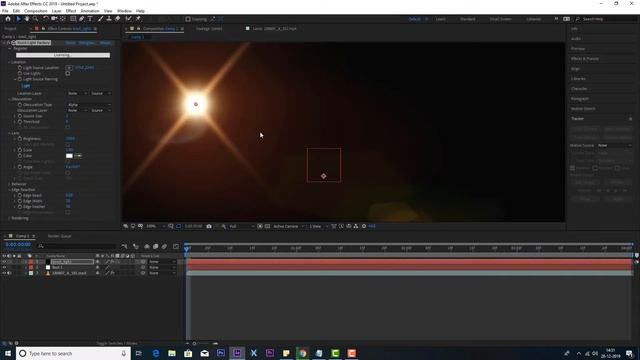
Task: Click the region of interest icon in viewer footer
Action: pos(260,226)
